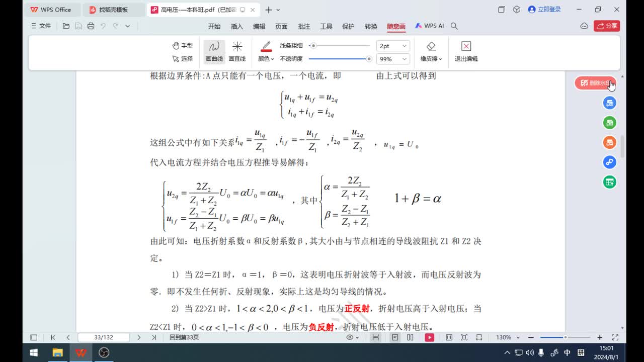Open the 橡皮擦 eraser dropdown
Screen dimensions: 644x362
[431, 51]
